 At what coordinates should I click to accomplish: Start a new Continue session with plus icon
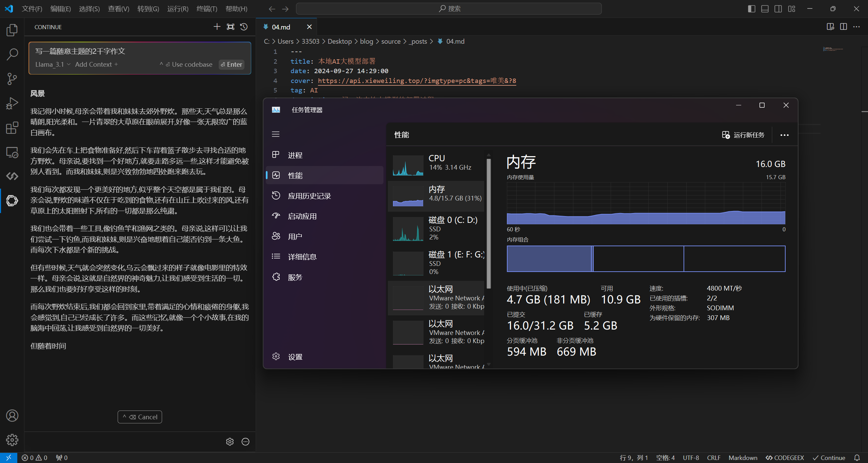[217, 27]
